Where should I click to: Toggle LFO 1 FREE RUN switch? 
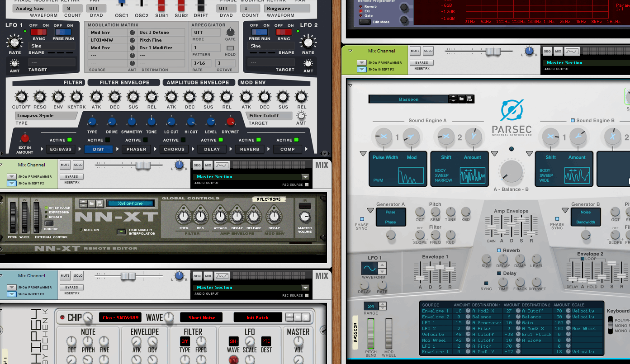click(x=63, y=32)
